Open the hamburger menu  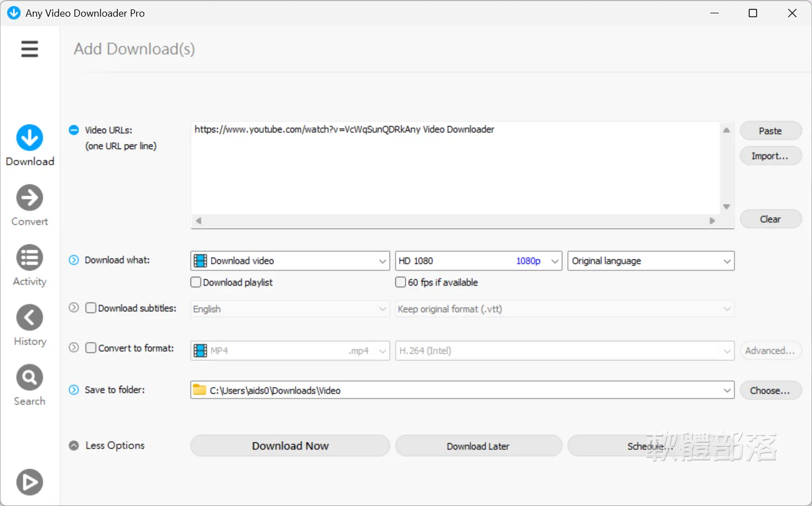click(29, 49)
